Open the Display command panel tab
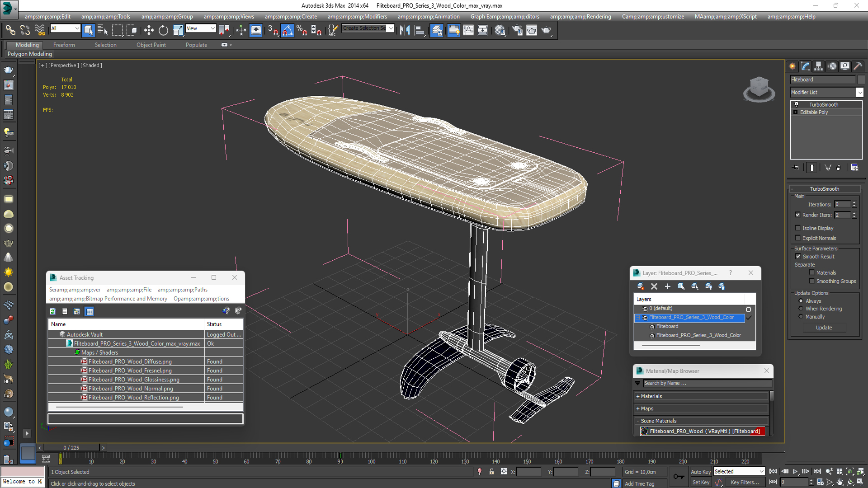Viewport: 868px width, 488px height. 845,66
